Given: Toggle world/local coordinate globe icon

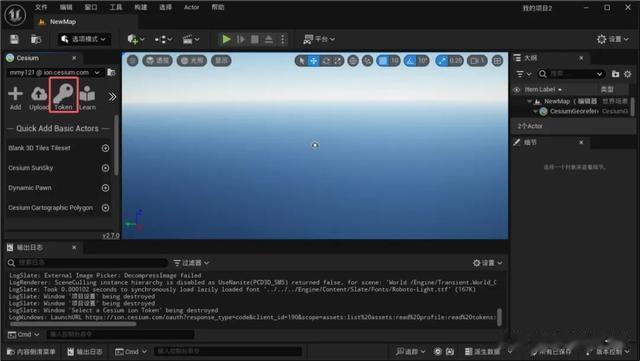Looking at the screenshot, I should [x=353, y=61].
